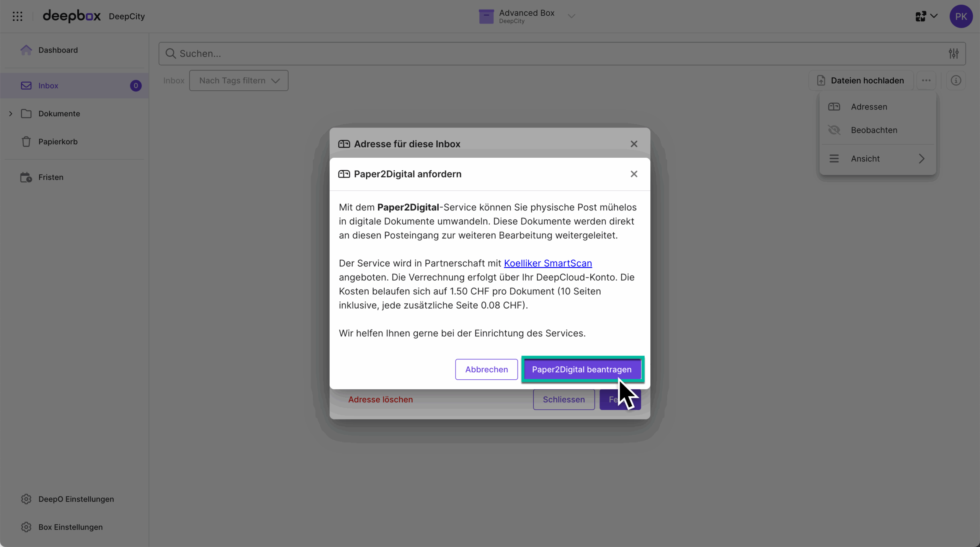Click the Adressen mailbox icon in menu
Viewport: 980px width, 547px height.
pos(834,107)
